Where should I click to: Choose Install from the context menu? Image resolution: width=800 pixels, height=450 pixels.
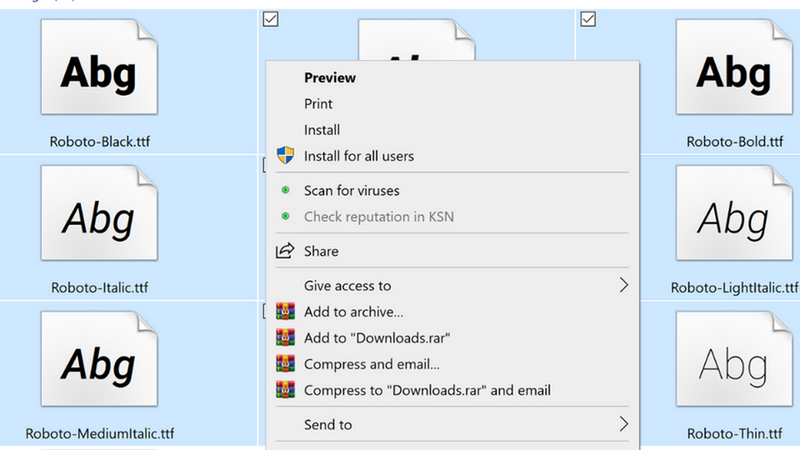point(321,130)
